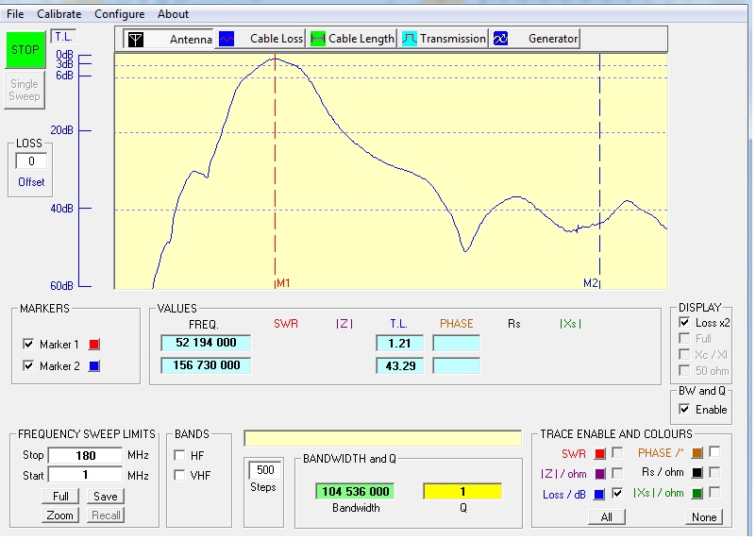The height and width of the screenshot is (541, 756).
Task: Click the green STOP button
Action: tap(25, 50)
